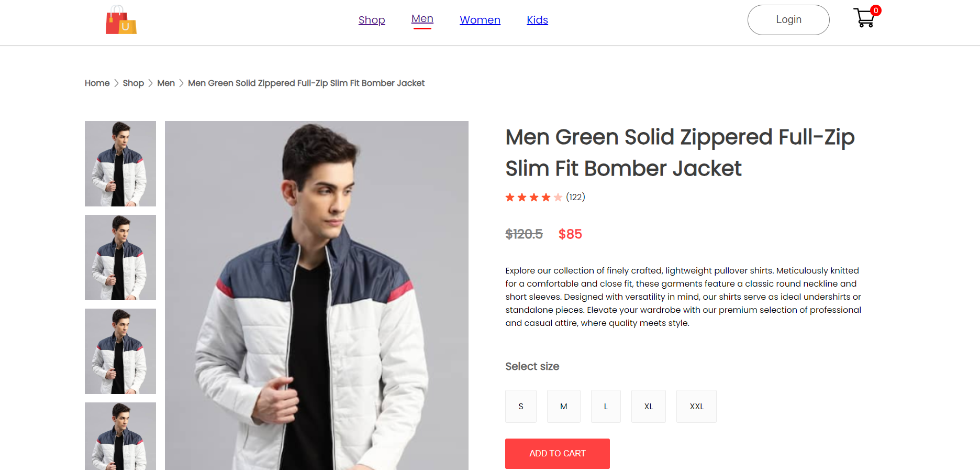The image size is (980, 470).
Task: Choose size L
Action: 606,406
